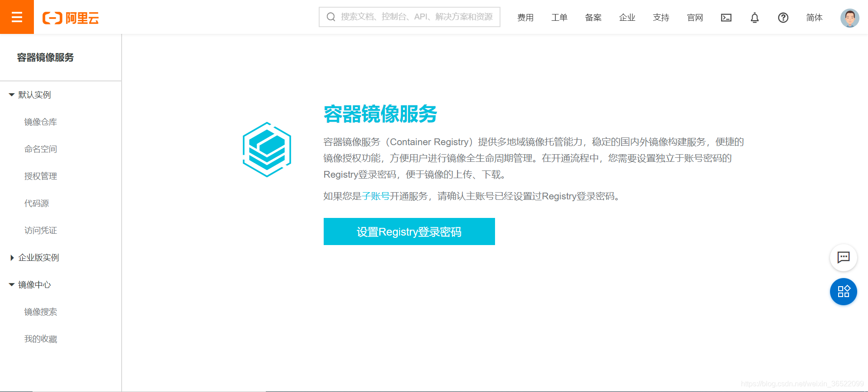The width and height of the screenshot is (868, 392).
Task: Select the 企业版实例 label text
Action: tap(38, 258)
